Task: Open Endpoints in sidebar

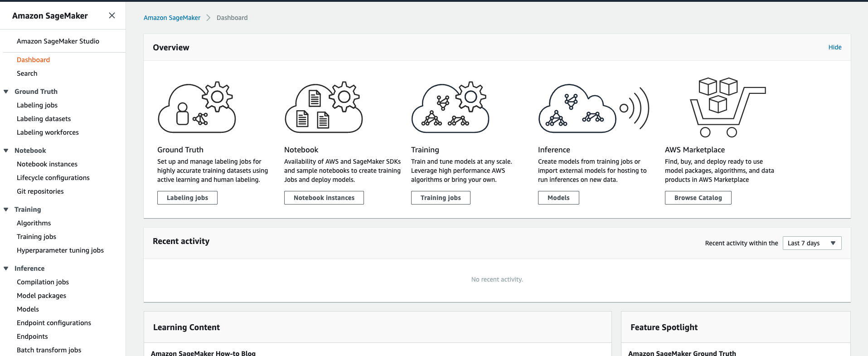Action: [32, 336]
